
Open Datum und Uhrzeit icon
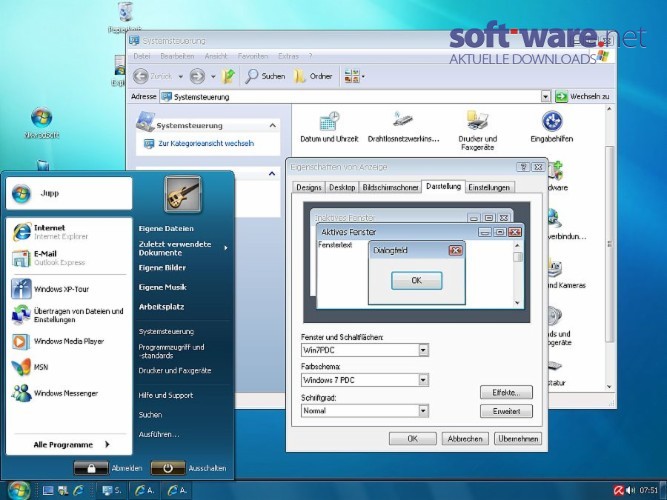(x=329, y=127)
